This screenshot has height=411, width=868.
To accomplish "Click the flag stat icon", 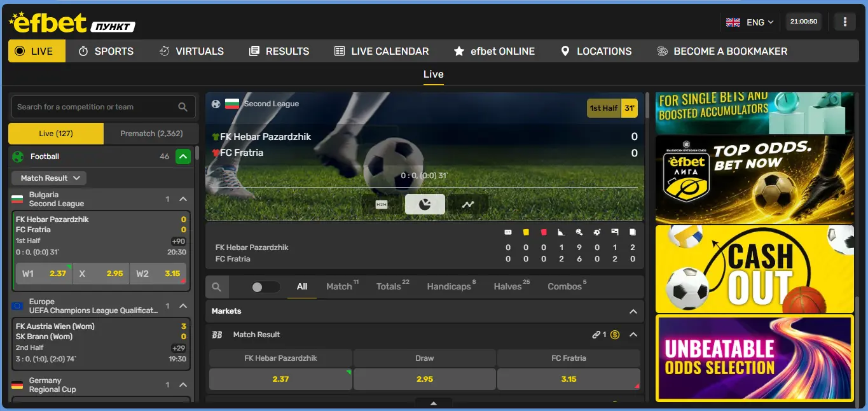I will click(615, 233).
